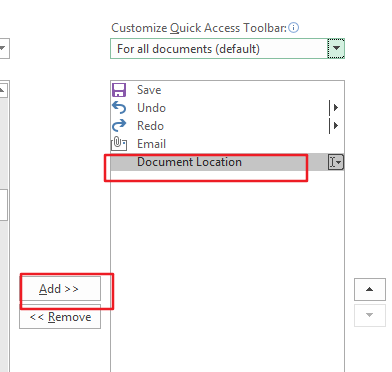
Task: Click the combo-box icon on Document Location row
Action: click(x=335, y=162)
